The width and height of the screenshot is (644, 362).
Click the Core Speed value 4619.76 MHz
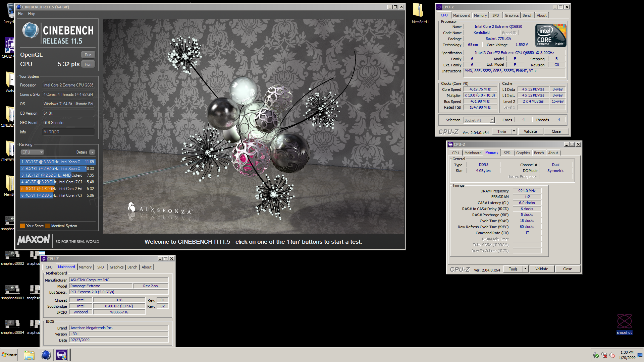point(480,89)
